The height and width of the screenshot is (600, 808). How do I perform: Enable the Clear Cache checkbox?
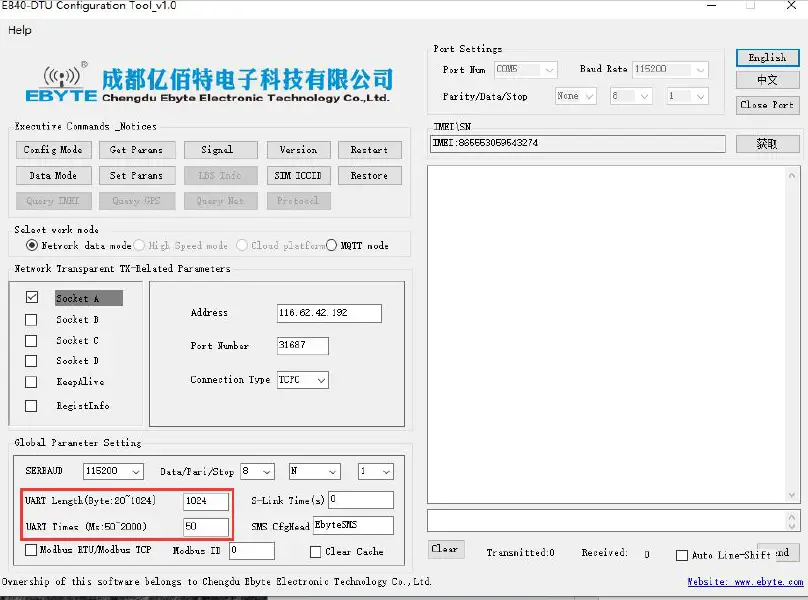pyautogui.click(x=315, y=552)
